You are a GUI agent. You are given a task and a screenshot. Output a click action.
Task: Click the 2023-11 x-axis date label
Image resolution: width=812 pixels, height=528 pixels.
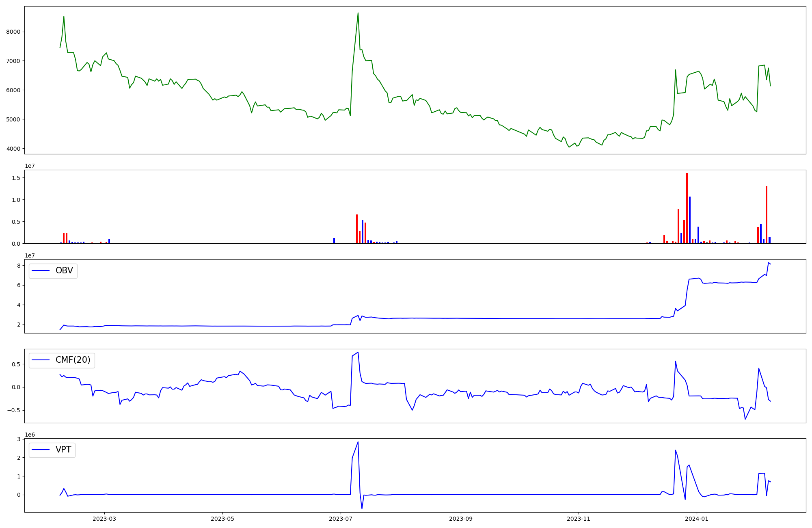pos(579,519)
